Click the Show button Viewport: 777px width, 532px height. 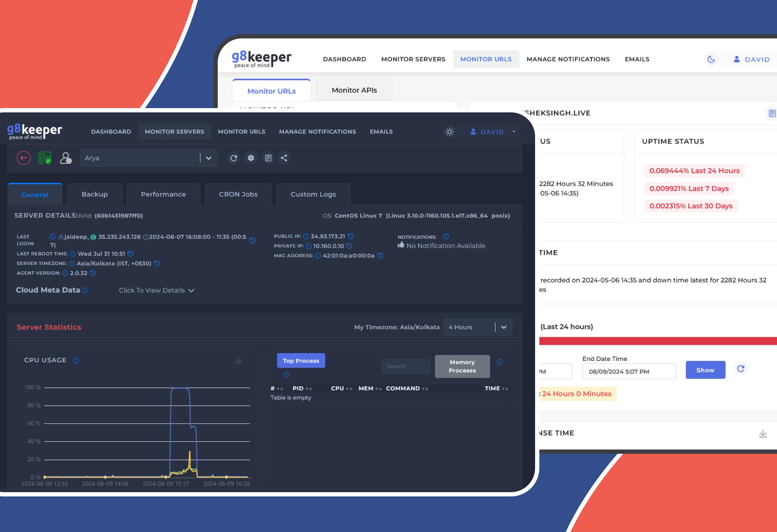click(705, 370)
